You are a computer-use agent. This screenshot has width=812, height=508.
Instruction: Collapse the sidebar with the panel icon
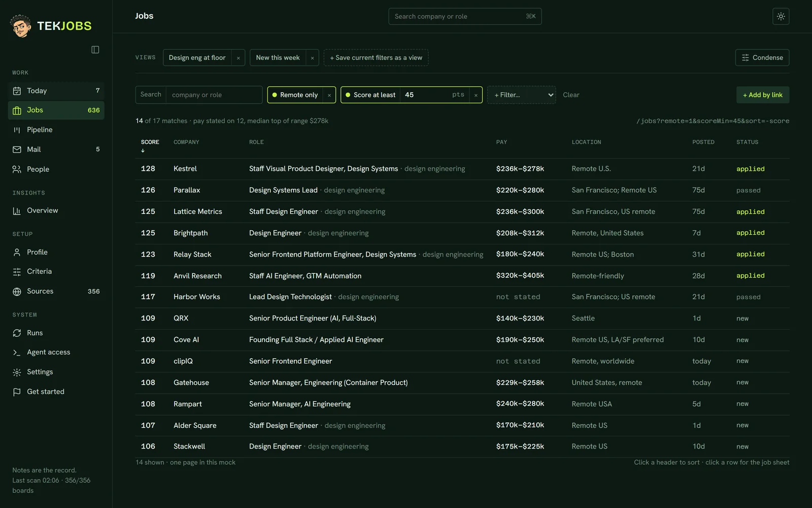tap(95, 50)
